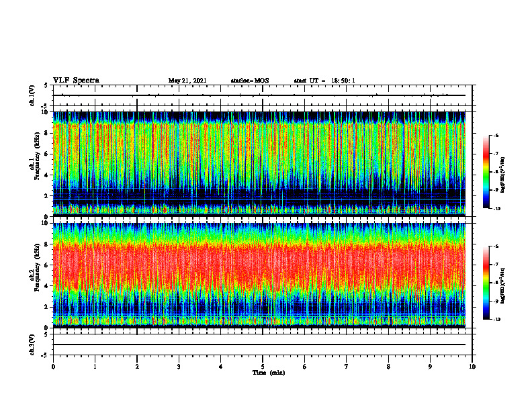Select the "start UT = 18:50: 1" label
The height and width of the screenshot is (411, 532).
pos(324,81)
